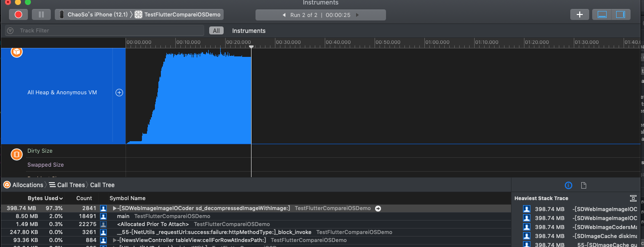Go to previous run with left arrow

tap(284, 15)
